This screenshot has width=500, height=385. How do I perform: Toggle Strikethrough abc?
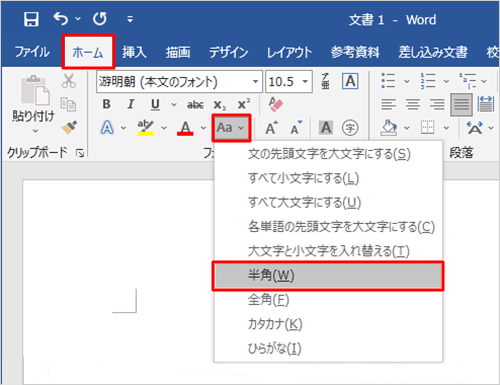195,105
